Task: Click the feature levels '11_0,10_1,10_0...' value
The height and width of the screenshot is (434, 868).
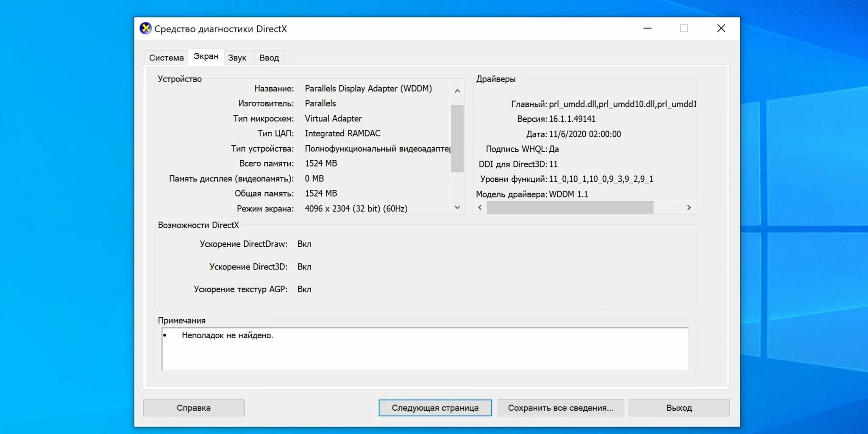Action: (x=601, y=179)
